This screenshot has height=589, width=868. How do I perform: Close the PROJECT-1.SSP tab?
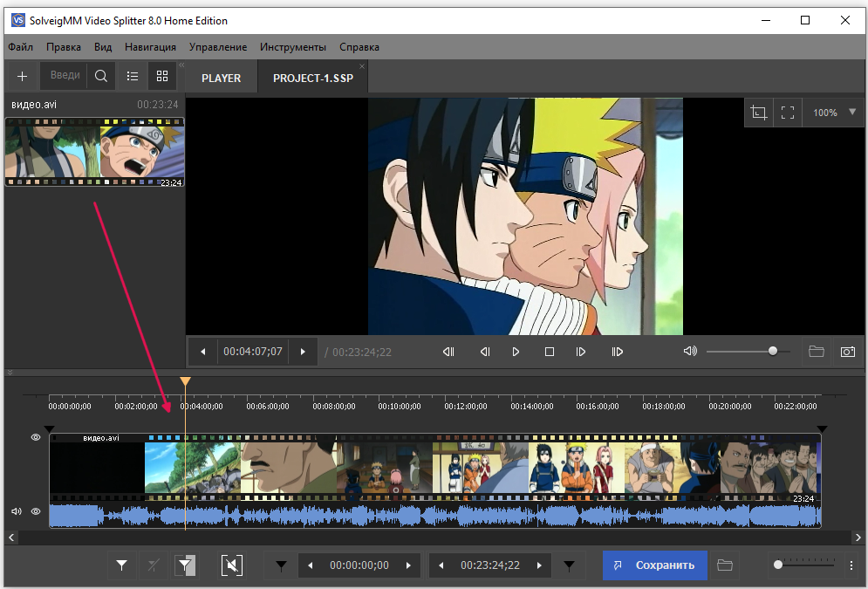tap(362, 66)
